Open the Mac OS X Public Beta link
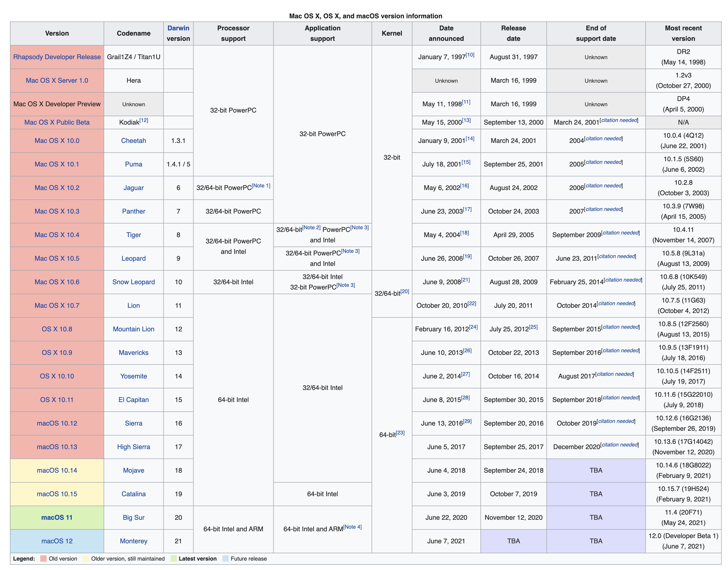Screen dimensions: 728x570 pyautogui.click(x=57, y=122)
